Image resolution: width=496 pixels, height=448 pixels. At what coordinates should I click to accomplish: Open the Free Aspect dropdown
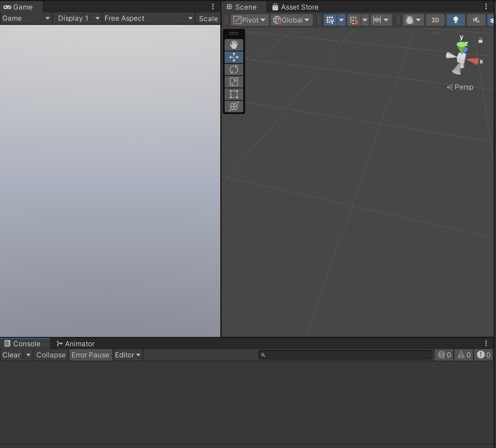(x=148, y=18)
